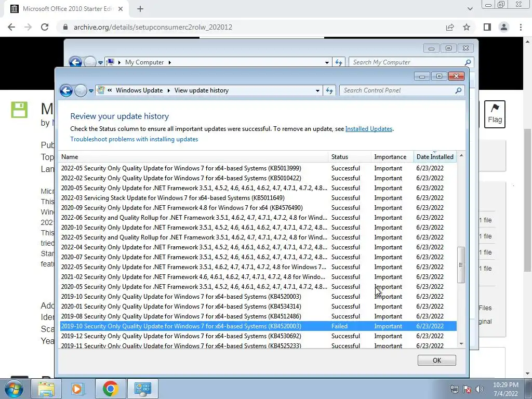Click the Search Control Panel field
The height and width of the screenshot is (399, 532).
[397, 90]
